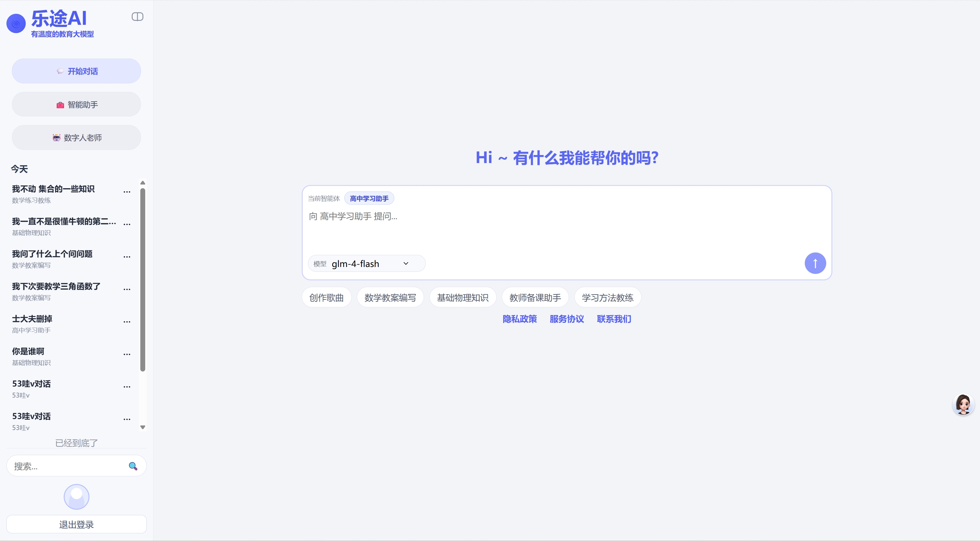The image size is (980, 541).
Task: Click the 隐私政策 link
Action: 520,319
